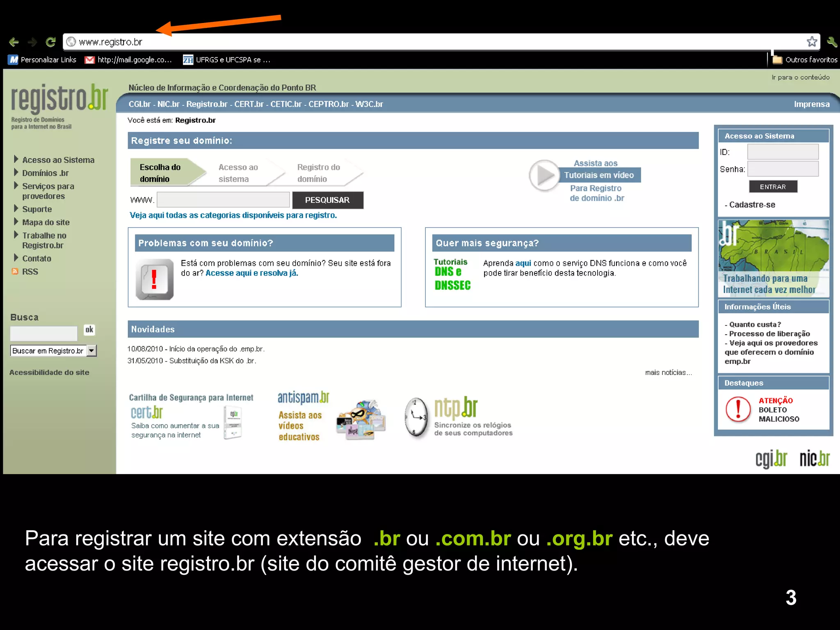The width and height of the screenshot is (840, 630).
Task: Open the antispam.br logo
Action: (x=304, y=397)
